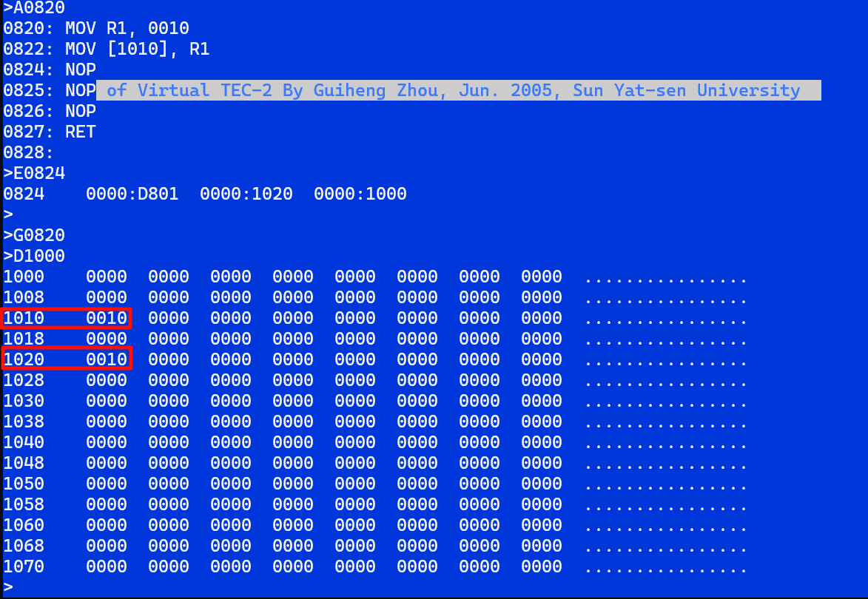Click the final command prompt at bottom

[8, 588]
